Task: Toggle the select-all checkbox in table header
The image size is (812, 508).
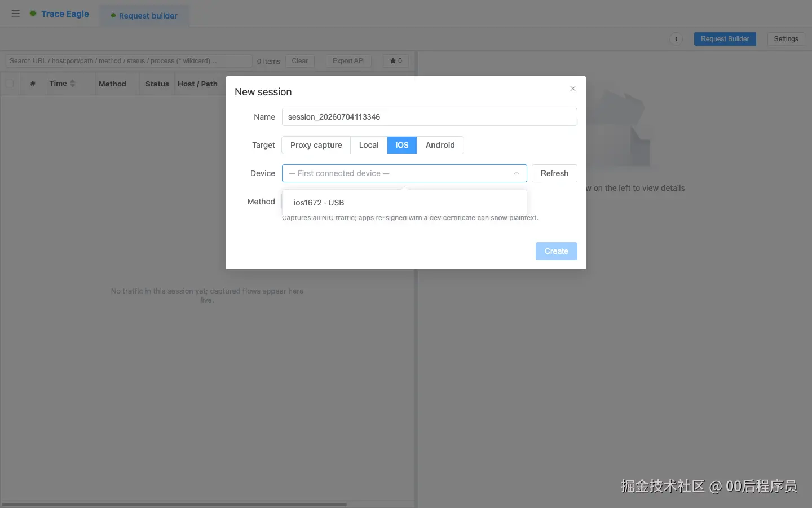Action: (x=10, y=84)
